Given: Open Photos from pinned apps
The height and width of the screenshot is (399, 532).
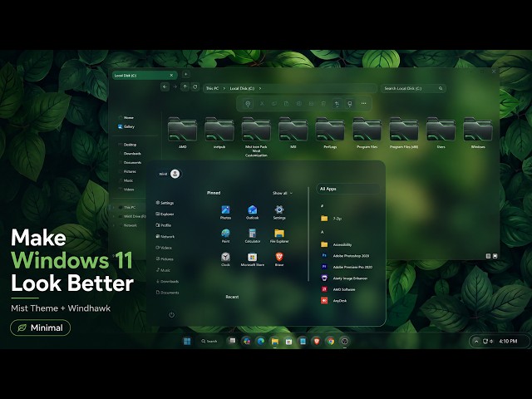Looking at the screenshot, I should tap(225, 213).
